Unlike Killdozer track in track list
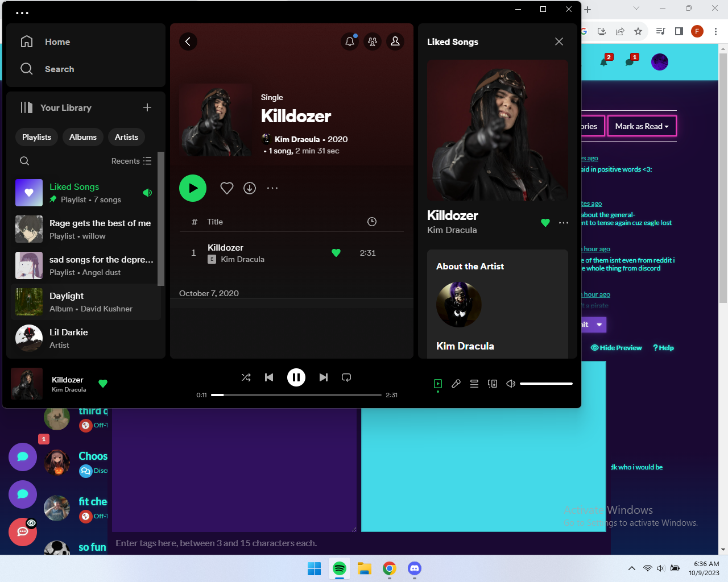 pyautogui.click(x=336, y=253)
